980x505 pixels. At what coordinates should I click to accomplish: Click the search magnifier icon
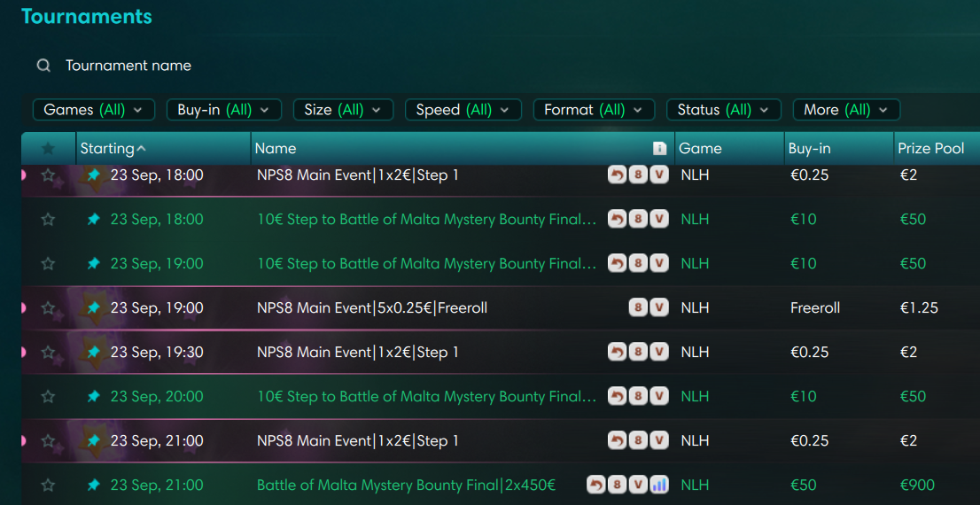click(43, 66)
